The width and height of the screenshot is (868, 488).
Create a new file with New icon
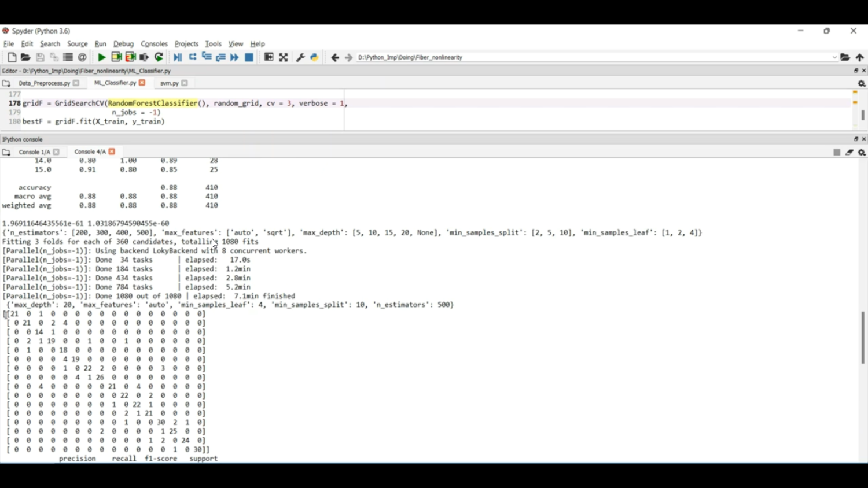12,57
